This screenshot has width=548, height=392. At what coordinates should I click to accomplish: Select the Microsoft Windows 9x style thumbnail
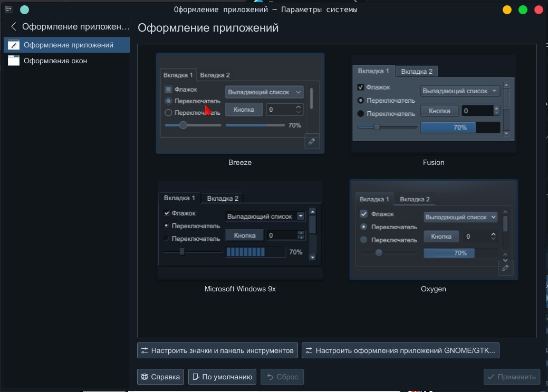coord(240,230)
